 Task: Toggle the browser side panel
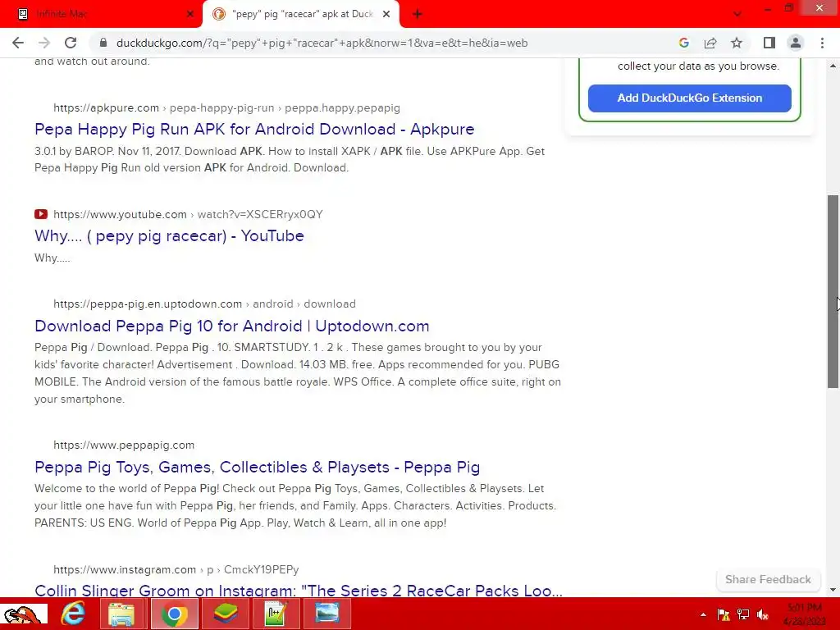pos(769,43)
